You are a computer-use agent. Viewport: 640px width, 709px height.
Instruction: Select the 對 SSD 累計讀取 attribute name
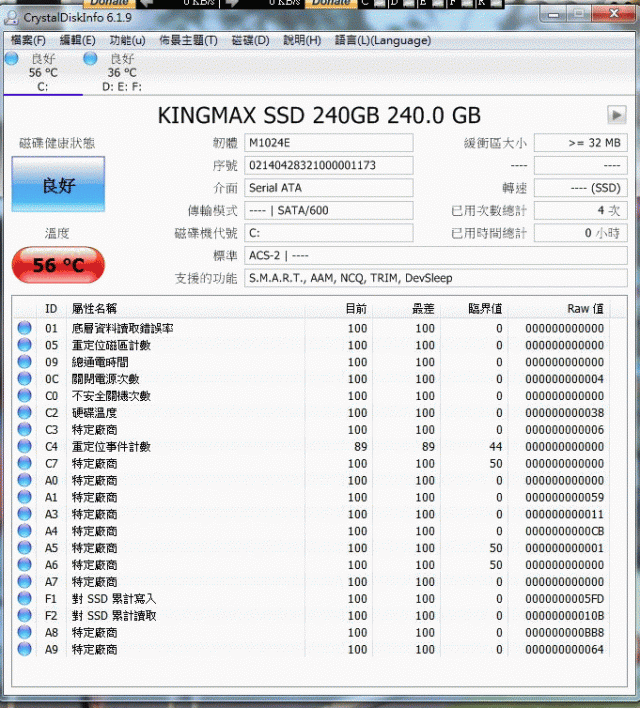tap(114, 615)
